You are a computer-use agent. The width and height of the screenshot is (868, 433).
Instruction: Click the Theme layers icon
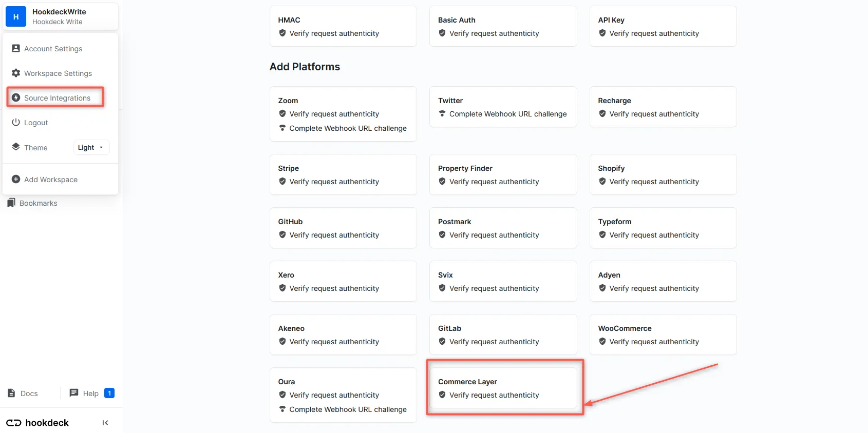16,147
